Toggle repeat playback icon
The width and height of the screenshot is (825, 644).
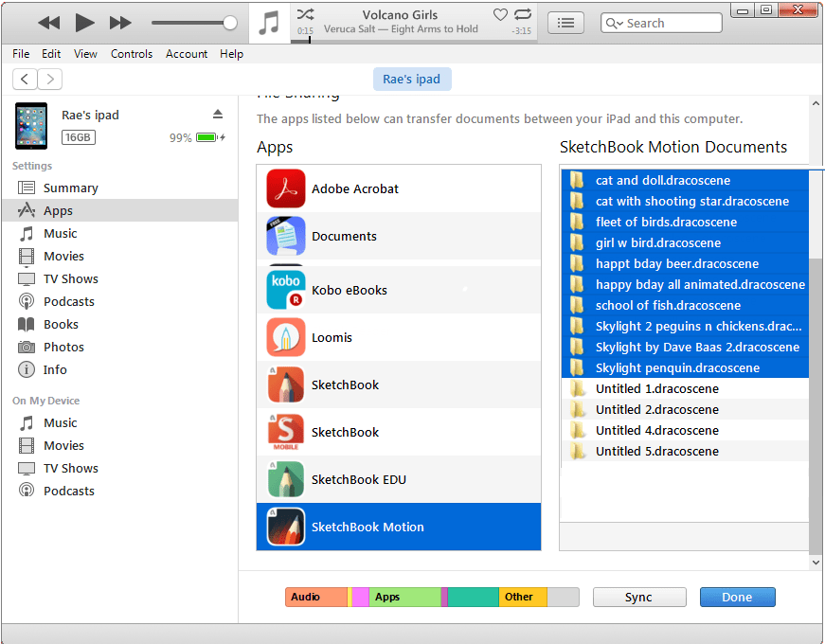coord(523,14)
